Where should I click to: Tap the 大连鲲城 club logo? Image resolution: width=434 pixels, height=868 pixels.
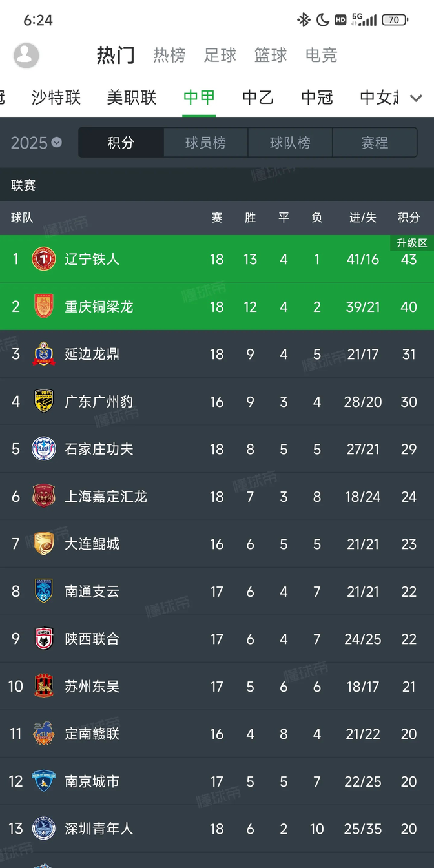(43, 544)
